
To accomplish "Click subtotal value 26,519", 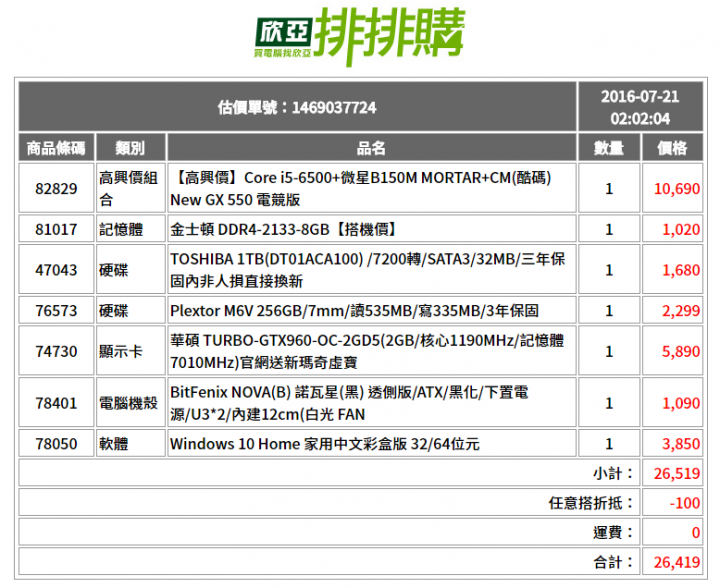I will [x=676, y=473].
